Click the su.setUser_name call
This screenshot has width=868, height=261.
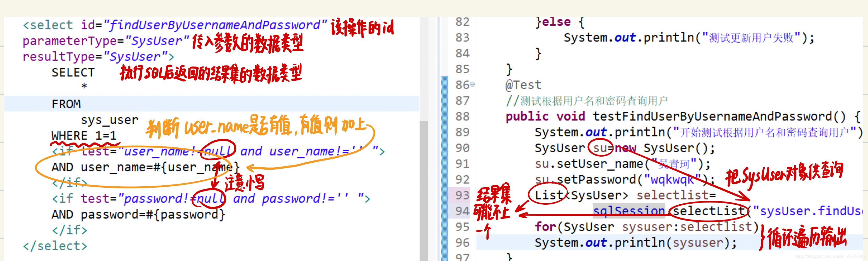pos(623,164)
